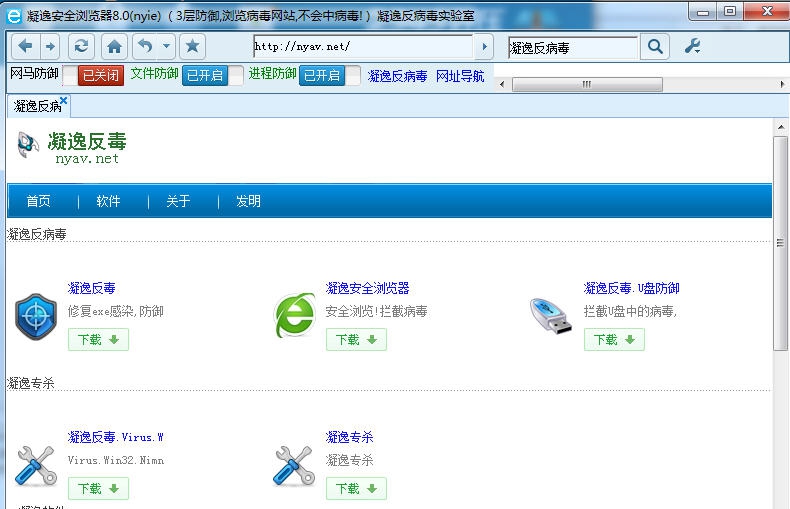The image size is (790, 509).
Task: Open the 凝逸反毒.U盘防御 link
Action: pyautogui.click(x=631, y=288)
